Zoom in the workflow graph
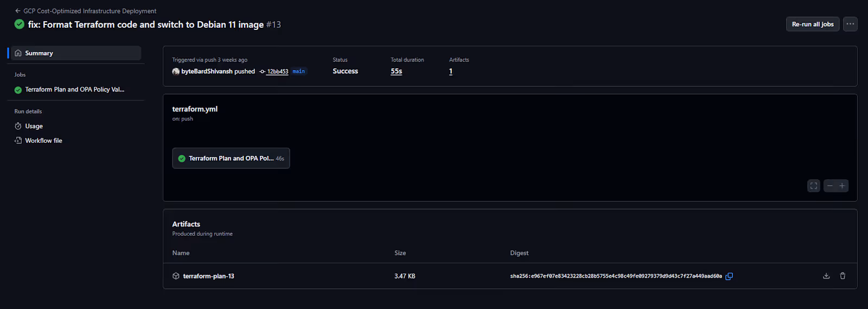The height and width of the screenshot is (309, 868). pyautogui.click(x=843, y=186)
